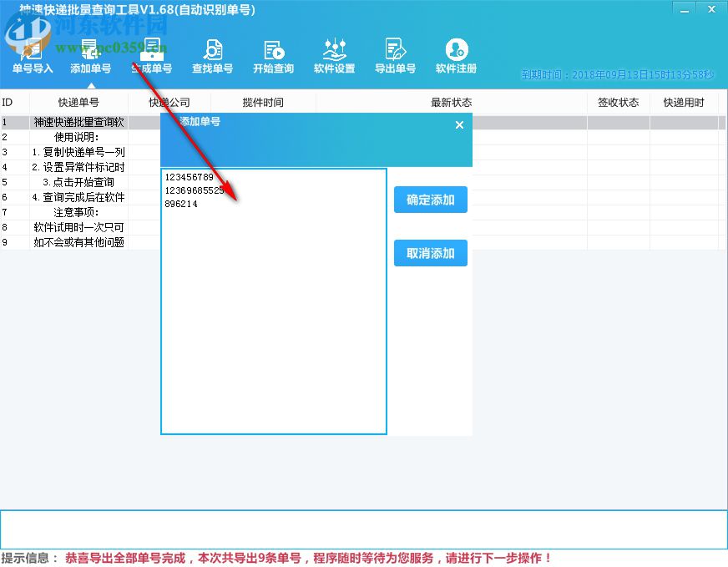Close the 添加单号 dialog
Screen dimensions: 728x567
[x=458, y=124]
